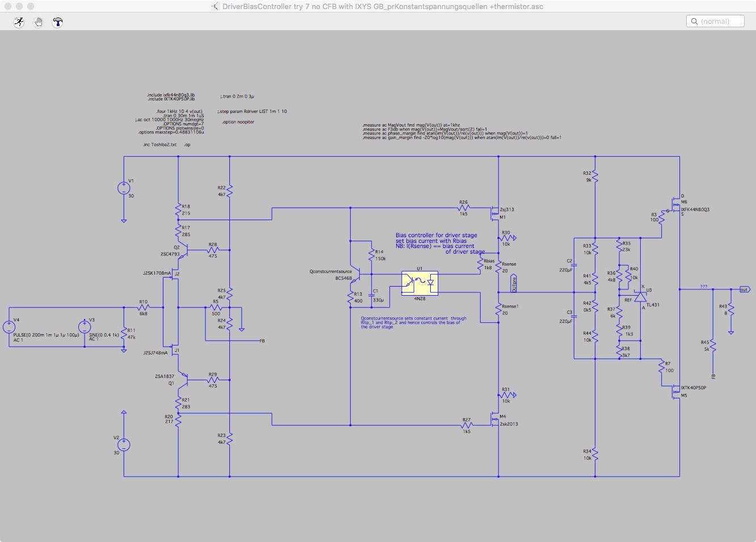
Task: Select the M4 2sk2013 MOSFET symbol
Action: pos(495,419)
